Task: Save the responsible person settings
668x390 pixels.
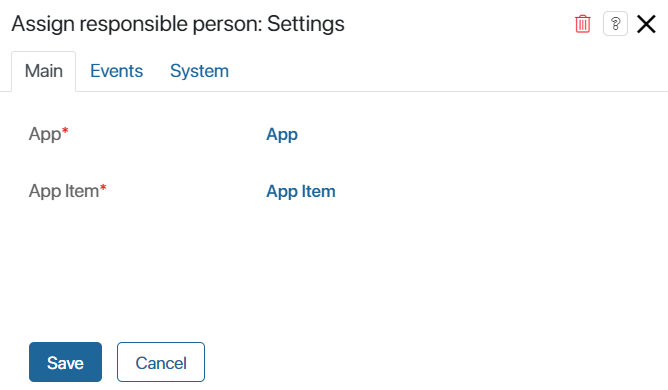Action: pyautogui.click(x=65, y=362)
